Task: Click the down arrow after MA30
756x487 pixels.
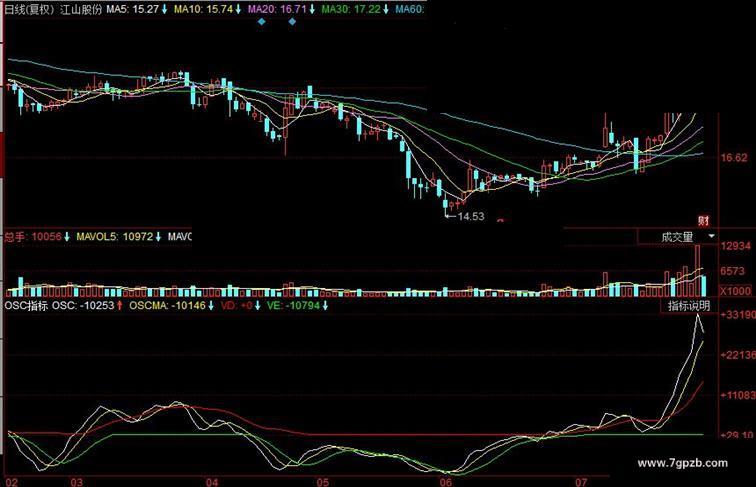Action: pyautogui.click(x=386, y=9)
